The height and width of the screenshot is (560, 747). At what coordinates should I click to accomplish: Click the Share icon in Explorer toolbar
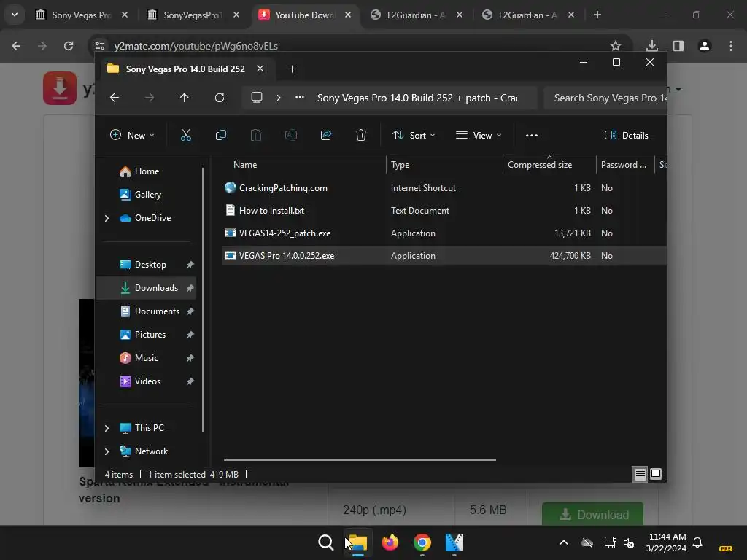pyautogui.click(x=326, y=135)
